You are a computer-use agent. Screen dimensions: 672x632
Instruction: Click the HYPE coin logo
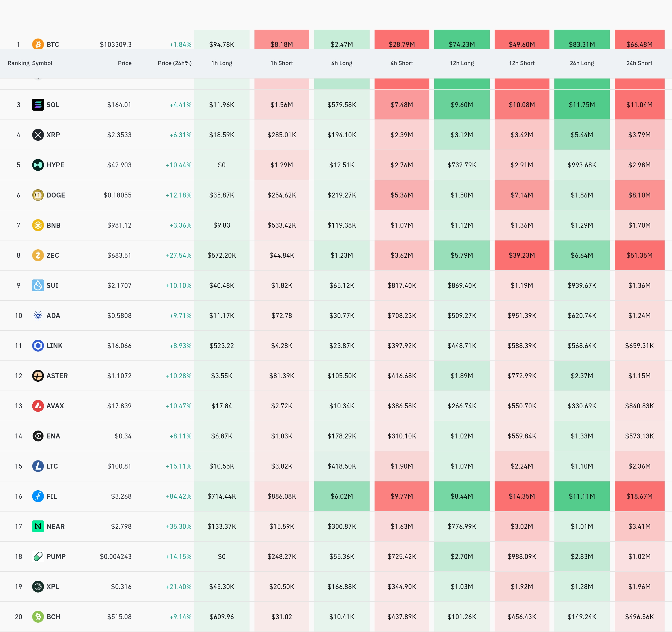point(38,165)
